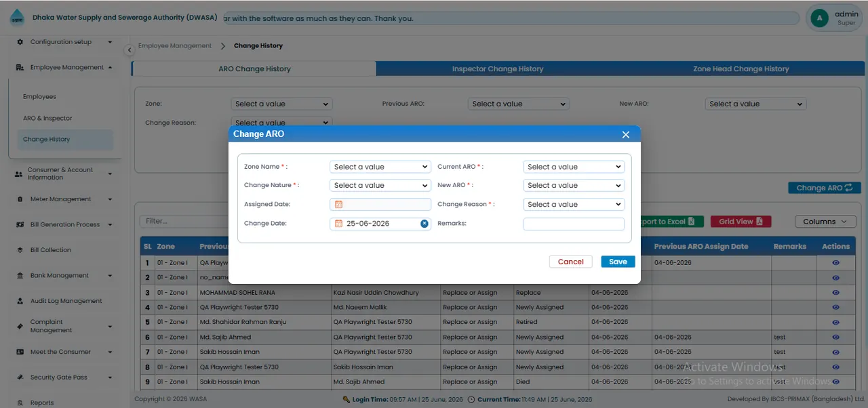Open the Zone filter dropdown
Image resolution: width=868 pixels, height=408 pixels.
coord(281,104)
